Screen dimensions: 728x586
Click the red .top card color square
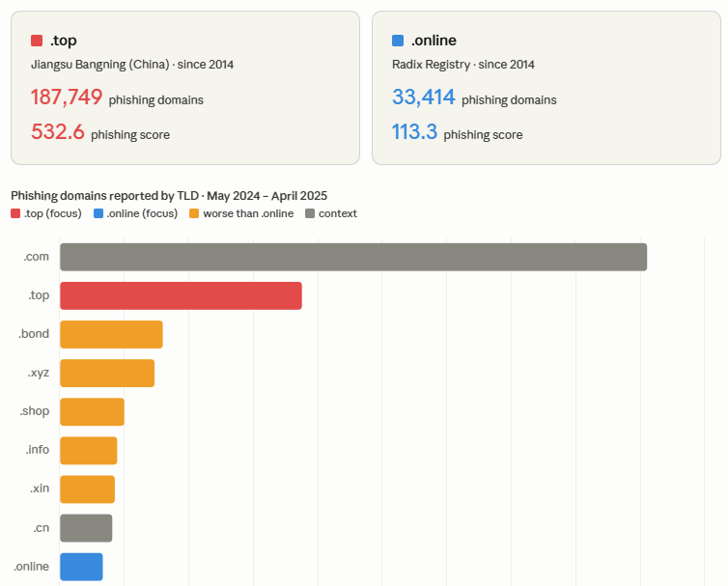[37, 41]
